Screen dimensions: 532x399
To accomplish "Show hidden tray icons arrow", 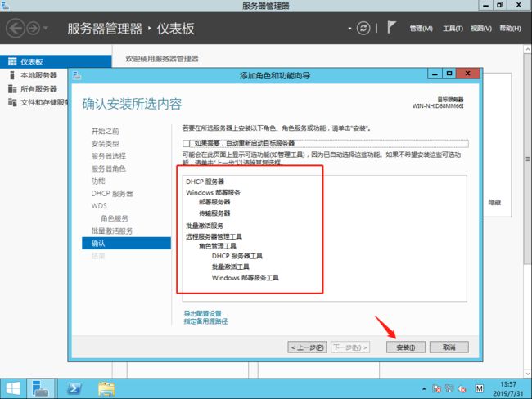I will [x=424, y=389].
